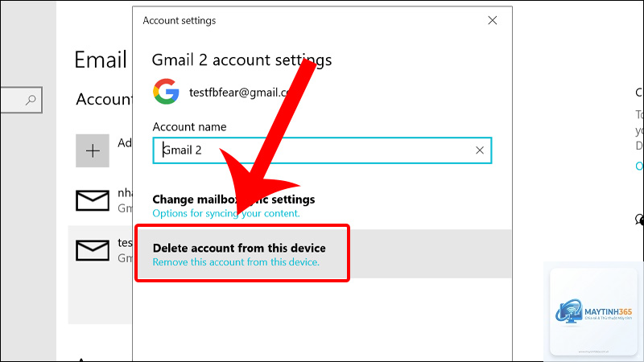Close the Account settings dialog
Viewport: 644px width, 362px height.
pos(492,21)
